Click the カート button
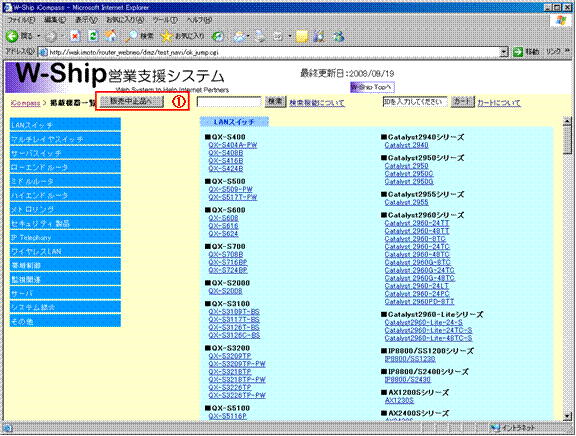576x436 pixels. click(x=462, y=101)
